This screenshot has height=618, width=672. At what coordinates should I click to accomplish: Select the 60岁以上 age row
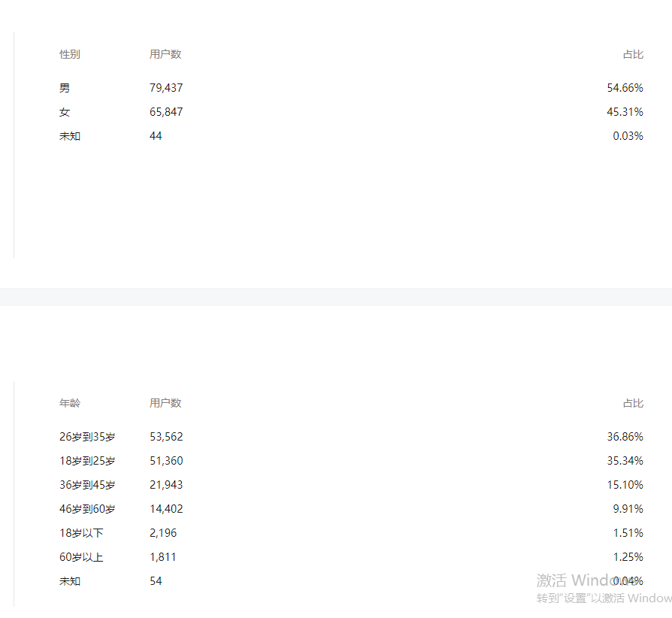(x=351, y=556)
